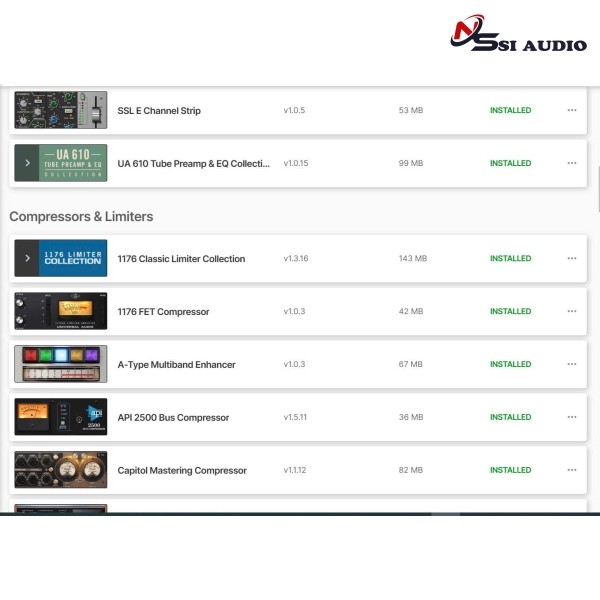Open more options for Capitol Mastering Compressor

tap(572, 470)
